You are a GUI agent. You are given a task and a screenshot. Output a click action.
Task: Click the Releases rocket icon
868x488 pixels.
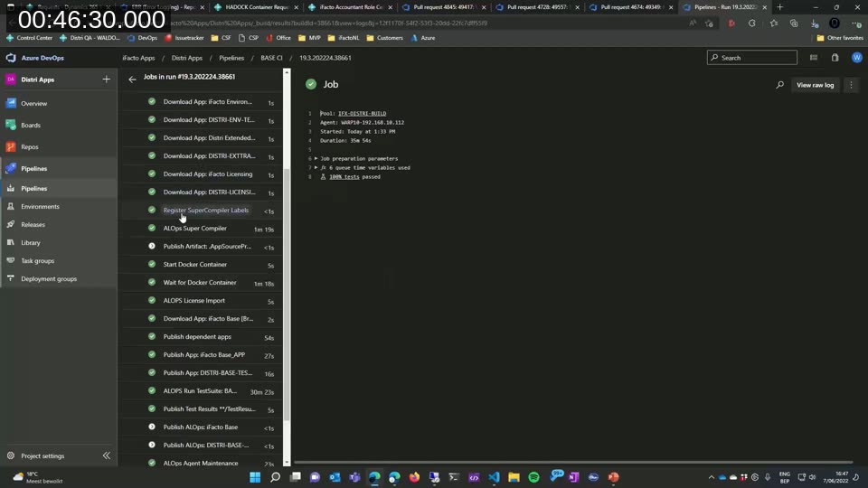click(x=11, y=224)
